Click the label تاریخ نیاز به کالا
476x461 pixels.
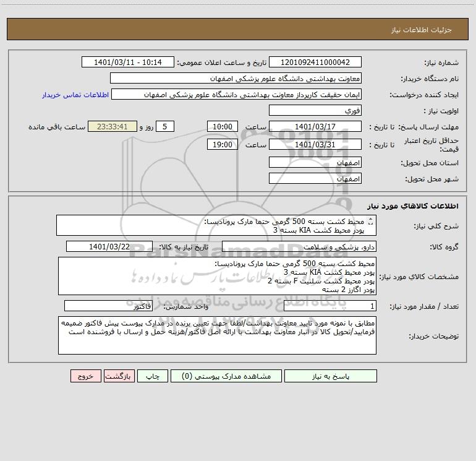(184, 247)
